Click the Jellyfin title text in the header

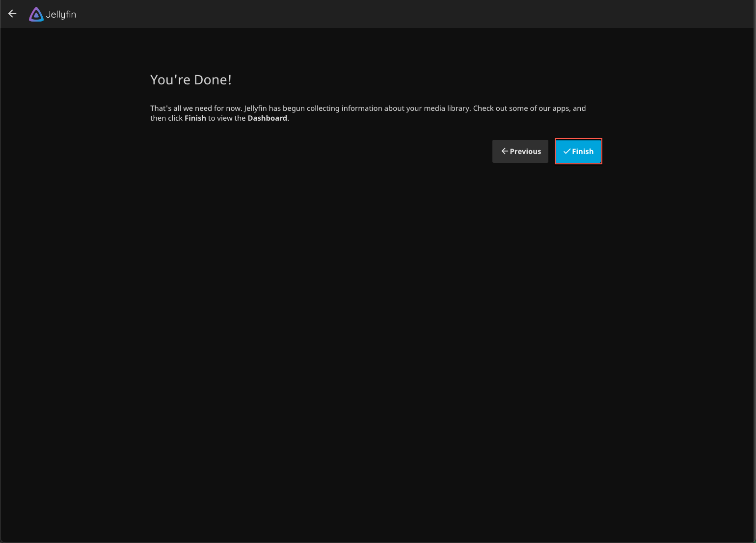tap(61, 15)
